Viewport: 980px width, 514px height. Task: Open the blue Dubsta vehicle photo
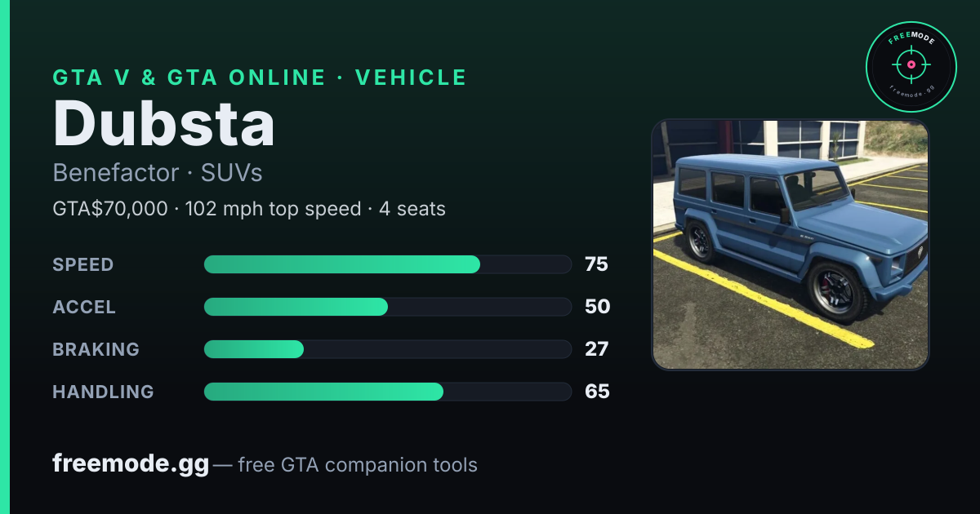[790, 245]
